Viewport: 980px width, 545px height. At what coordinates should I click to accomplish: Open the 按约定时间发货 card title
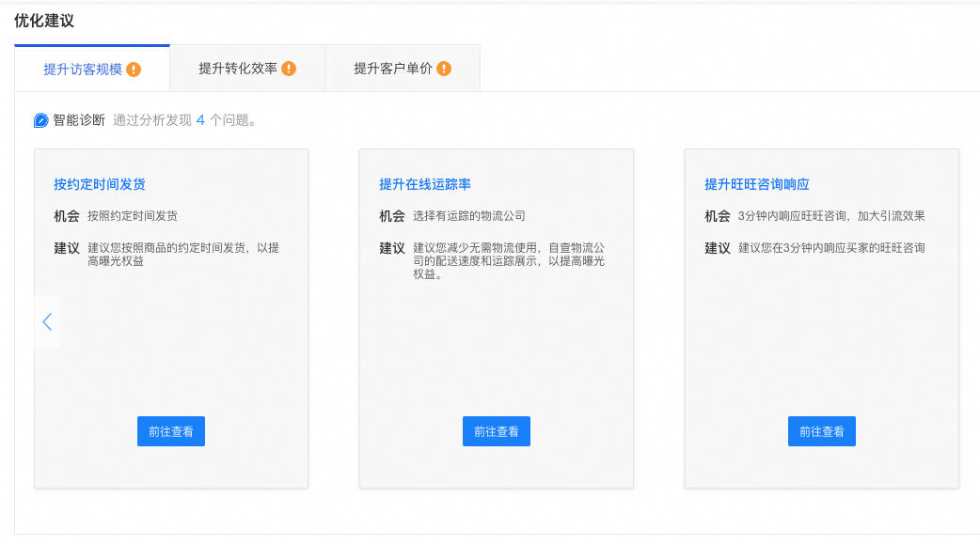(100, 184)
